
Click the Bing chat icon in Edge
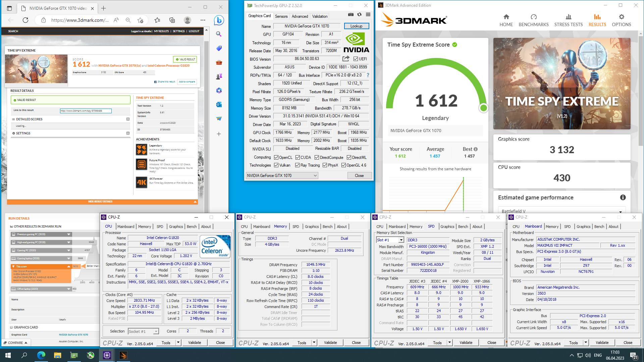click(x=219, y=20)
